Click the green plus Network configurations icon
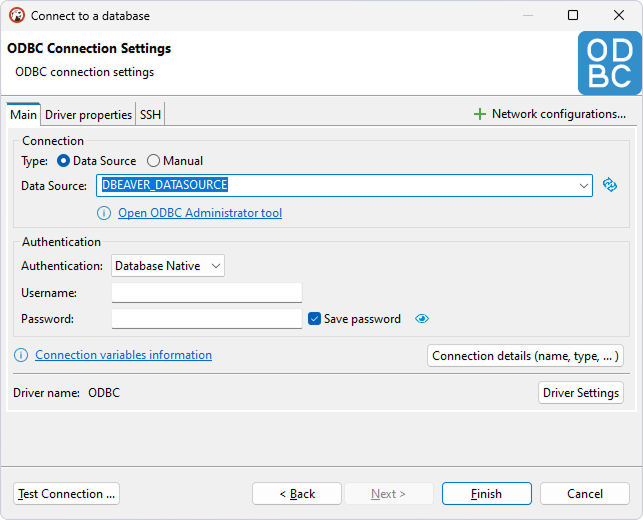Image resolution: width=643 pixels, height=520 pixels. (480, 115)
